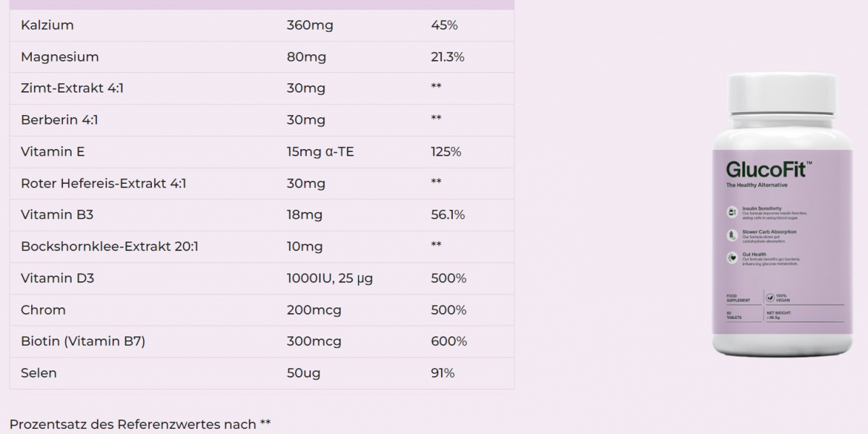
Task: Click the Roter Hefereis-Extrakt 4:1 label
Action: (103, 184)
